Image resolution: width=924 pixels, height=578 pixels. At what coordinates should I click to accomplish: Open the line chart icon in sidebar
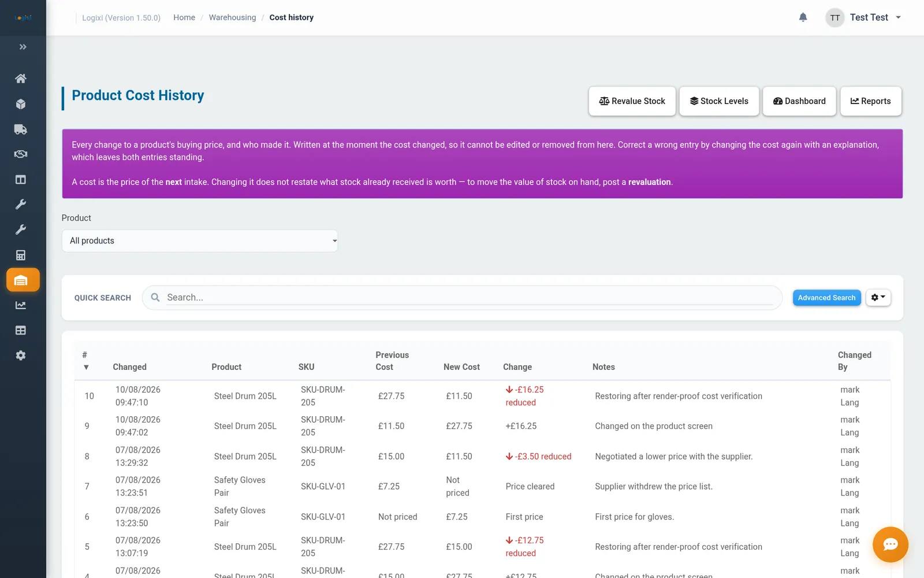tap(21, 305)
